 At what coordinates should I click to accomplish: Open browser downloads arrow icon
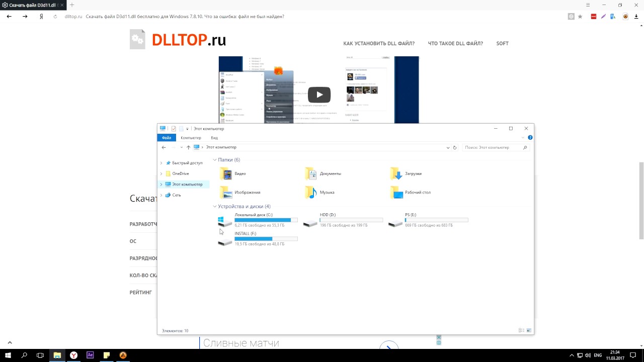636,17
